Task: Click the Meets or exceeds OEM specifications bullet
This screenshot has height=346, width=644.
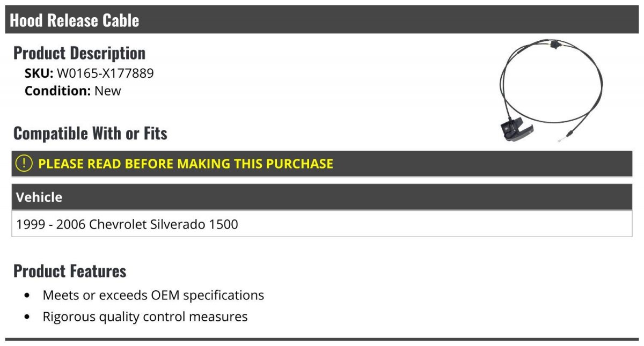Action: (153, 295)
